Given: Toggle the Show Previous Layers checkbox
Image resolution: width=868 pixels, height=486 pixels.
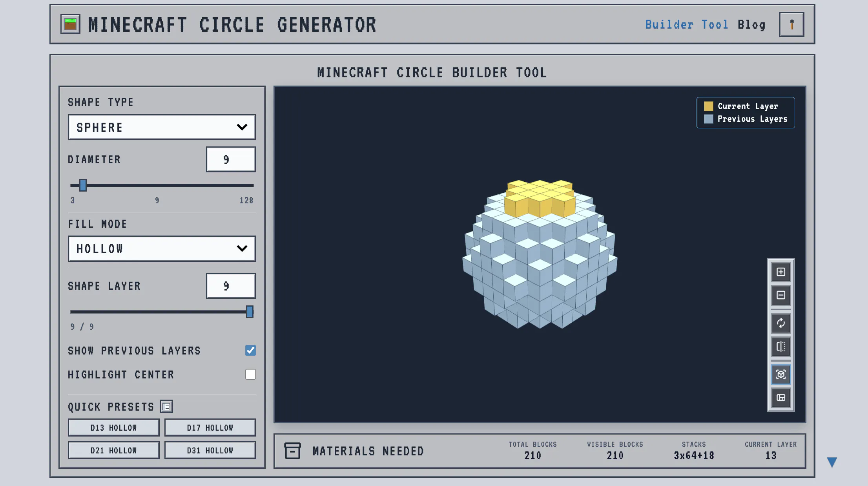Looking at the screenshot, I should (x=250, y=350).
